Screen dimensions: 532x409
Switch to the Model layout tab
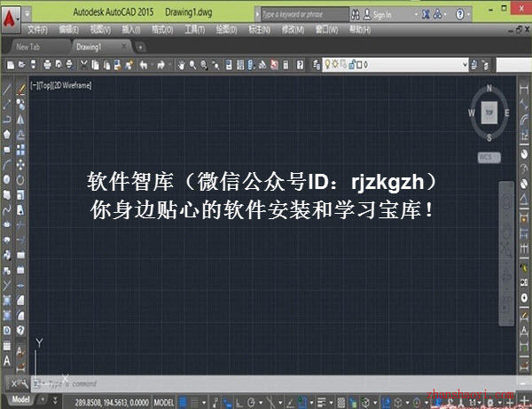pos(20,400)
